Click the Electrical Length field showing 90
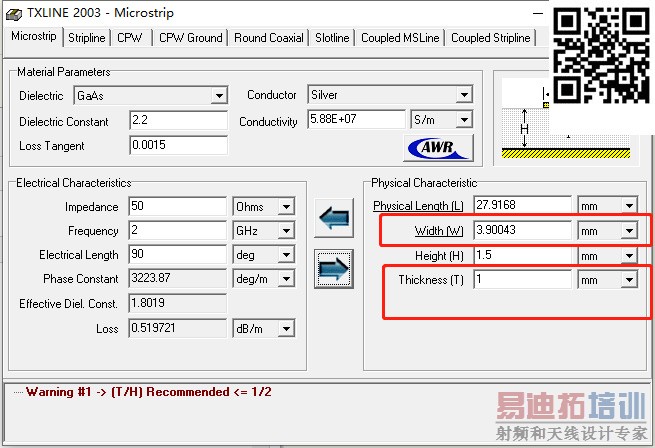Viewport: 655px width, 448px height. 178,254
